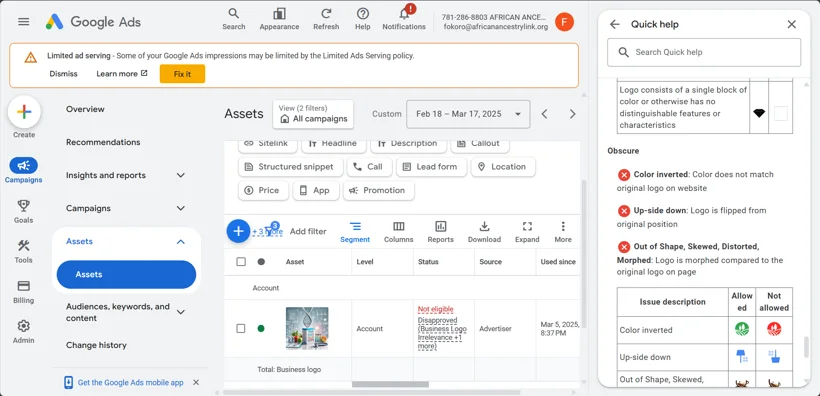820x396 pixels.
Task: Expand the Campaigns nav section
Action: (126, 208)
